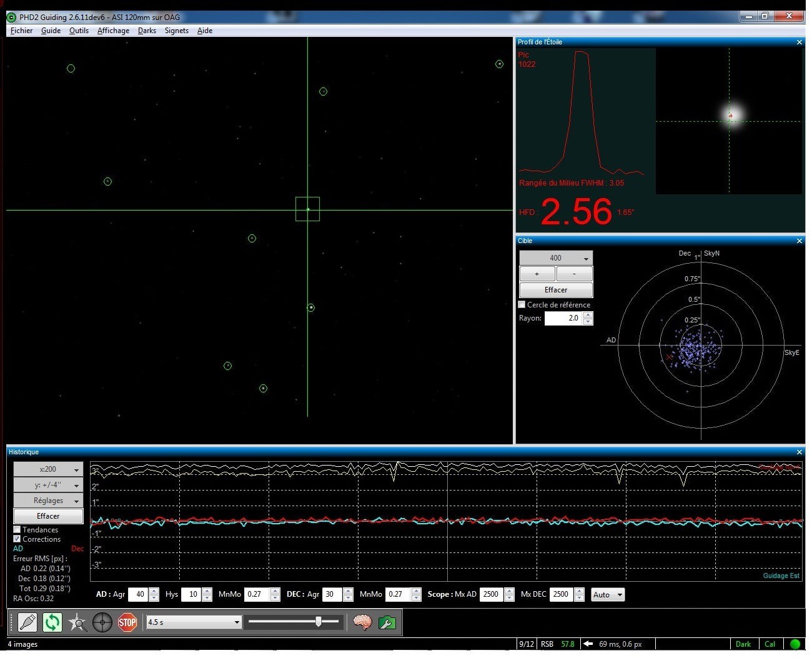Viewport: 812px width, 658px height.
Task: Click the crosshair guide icon
Action: coord(102,622)
